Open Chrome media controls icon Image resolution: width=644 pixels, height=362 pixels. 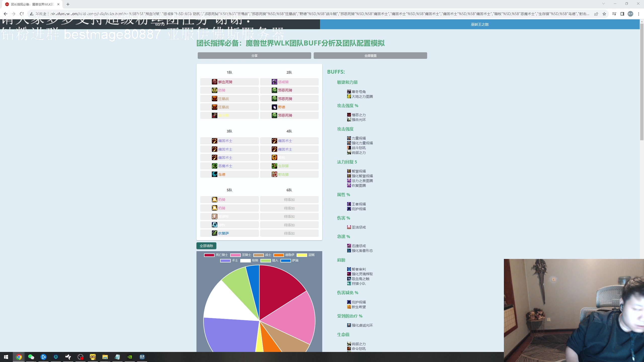614,14
